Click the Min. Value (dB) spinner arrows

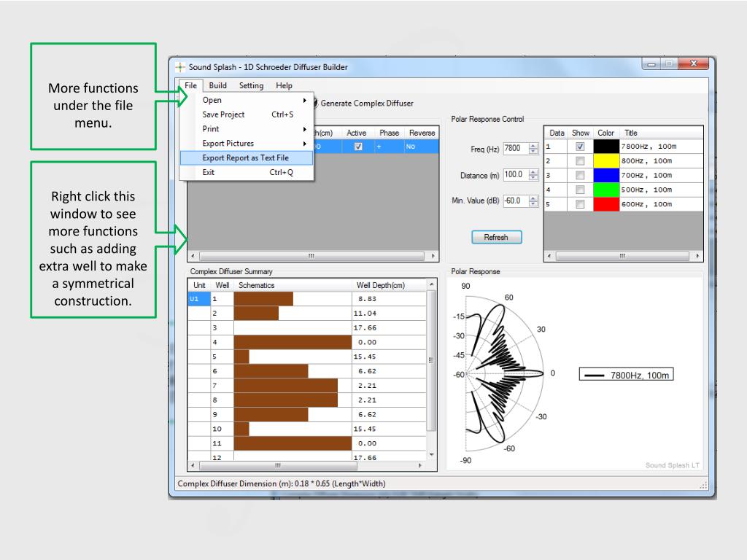tap(533, 201)
